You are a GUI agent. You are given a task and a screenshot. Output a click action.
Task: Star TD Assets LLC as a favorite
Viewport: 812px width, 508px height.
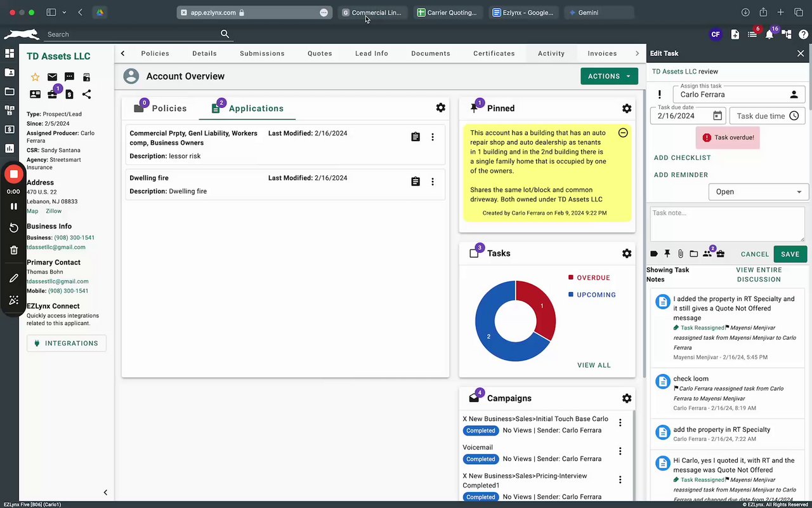coord(35,77)
